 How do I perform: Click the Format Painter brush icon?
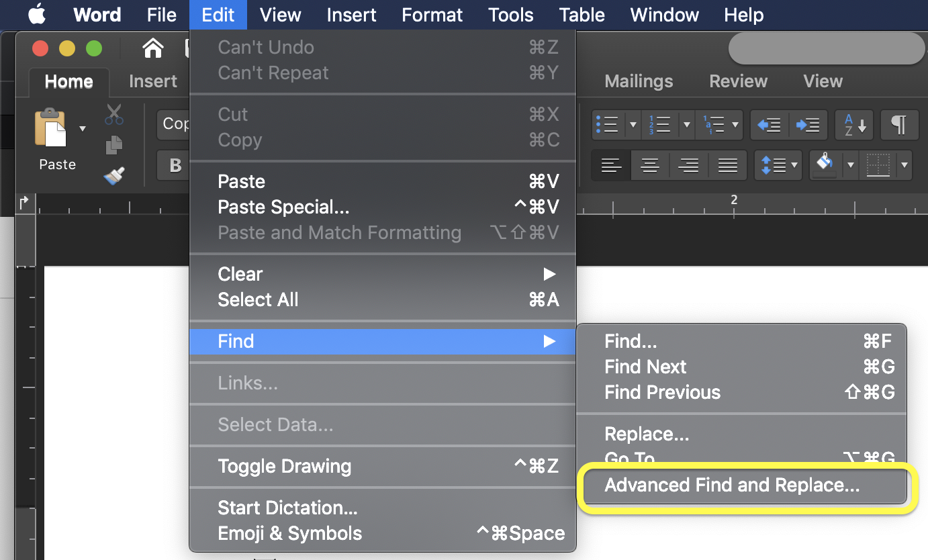pos(114,176)
